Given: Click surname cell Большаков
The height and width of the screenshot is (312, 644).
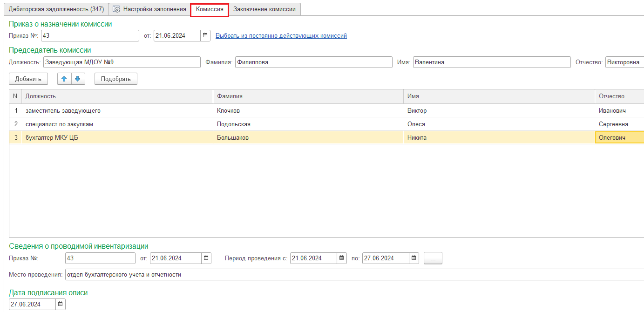Looking at the screenshot, I should pyautogui.click(x=308, y=138).
